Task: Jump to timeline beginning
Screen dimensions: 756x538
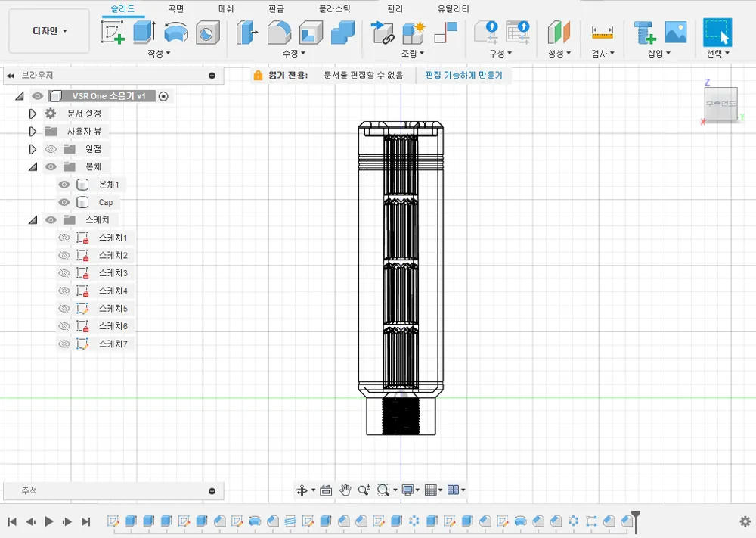Action: [x=13, y=521]
